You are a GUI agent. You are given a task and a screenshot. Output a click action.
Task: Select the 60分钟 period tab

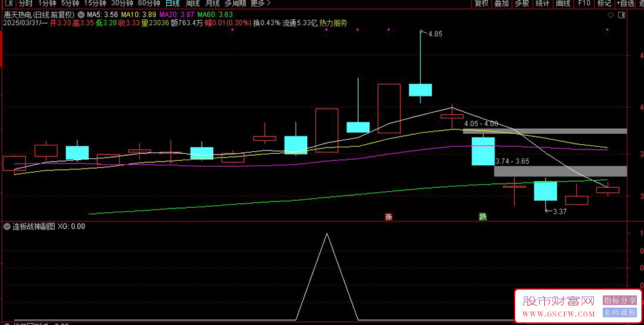(149, 3)
